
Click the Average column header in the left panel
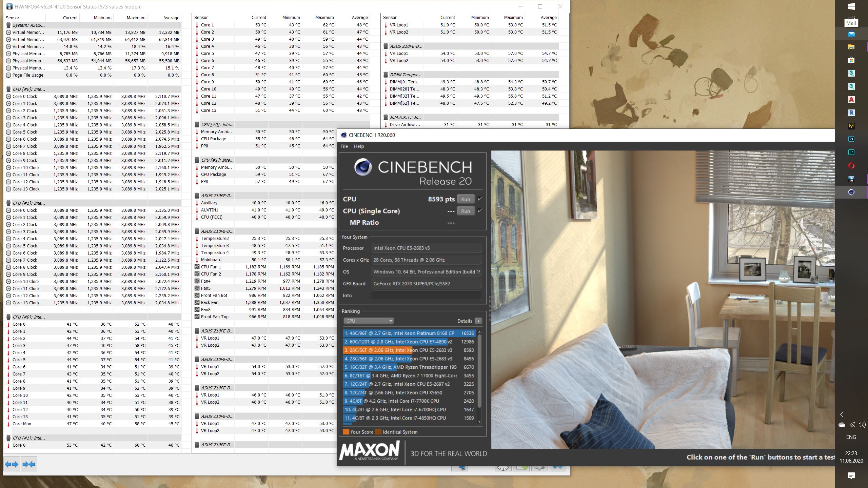(x=171, y=18)
